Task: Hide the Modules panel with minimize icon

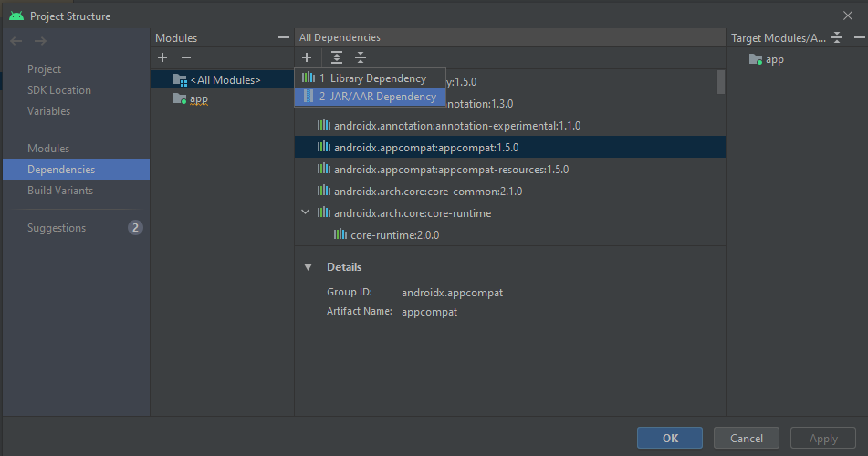Action: coord(283,37)
